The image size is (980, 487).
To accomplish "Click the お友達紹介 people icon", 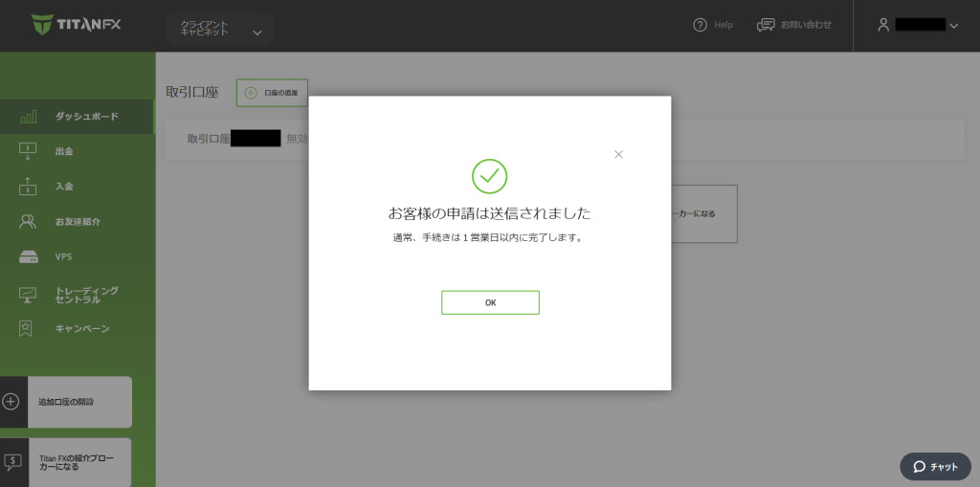I will pyautogui.click(x=28, y=222).
